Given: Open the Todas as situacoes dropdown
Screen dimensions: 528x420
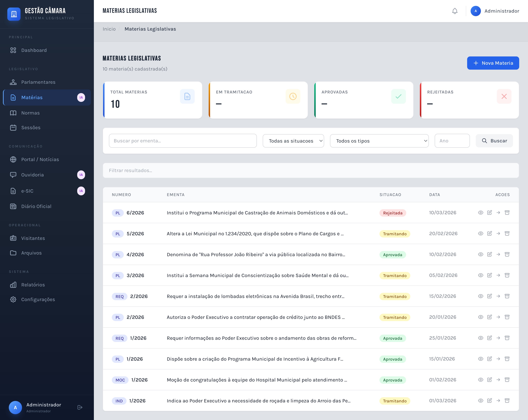Looking at the screenshot, I should click(x=293, y=141).
